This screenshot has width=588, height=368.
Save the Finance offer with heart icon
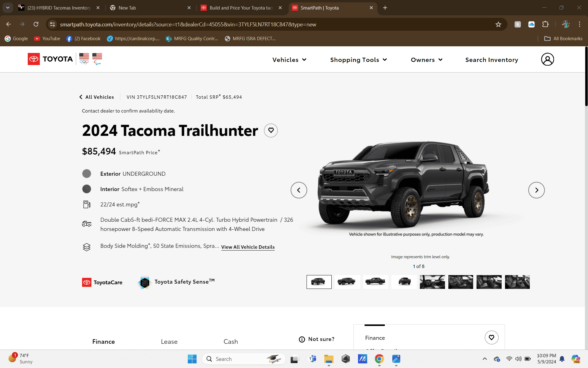click(492, 337)
